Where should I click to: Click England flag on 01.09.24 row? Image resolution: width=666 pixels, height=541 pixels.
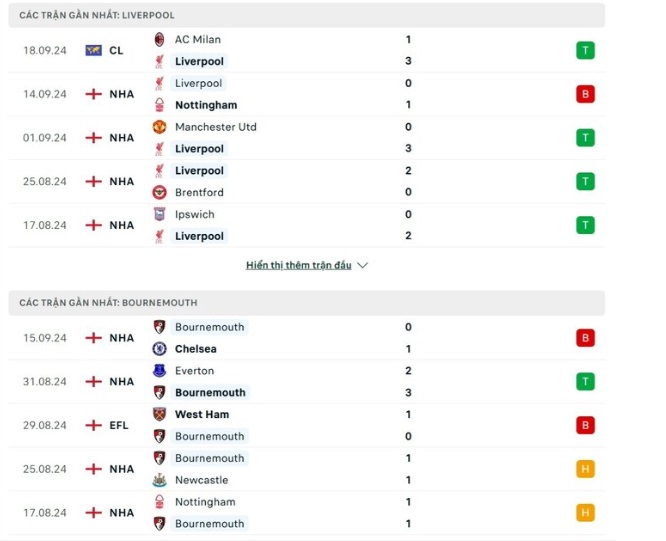[93, 138]
